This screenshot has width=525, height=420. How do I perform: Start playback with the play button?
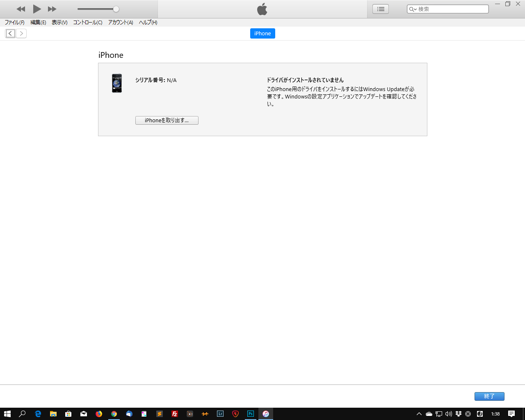click(x=37, y=9)
